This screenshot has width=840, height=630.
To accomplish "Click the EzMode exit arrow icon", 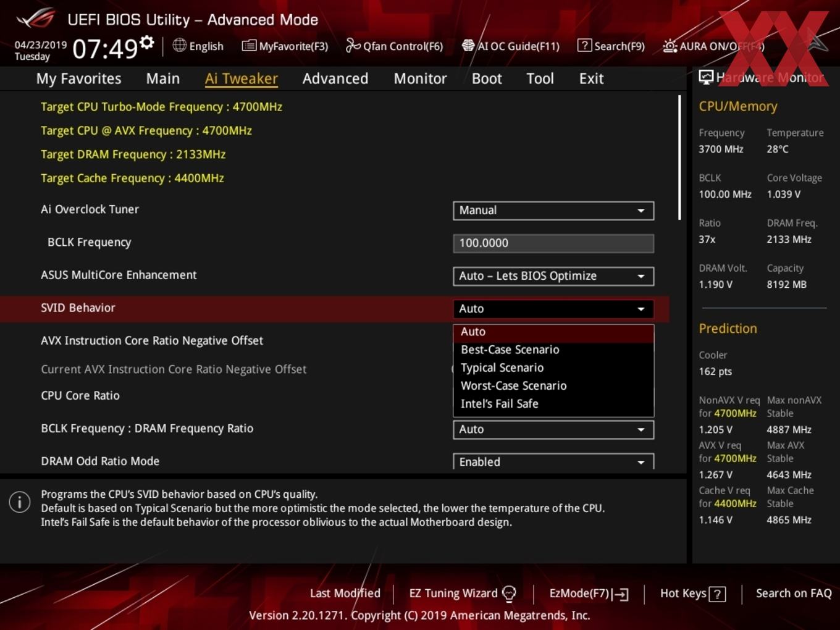I will pyautogui.click(x=620, y=594).
